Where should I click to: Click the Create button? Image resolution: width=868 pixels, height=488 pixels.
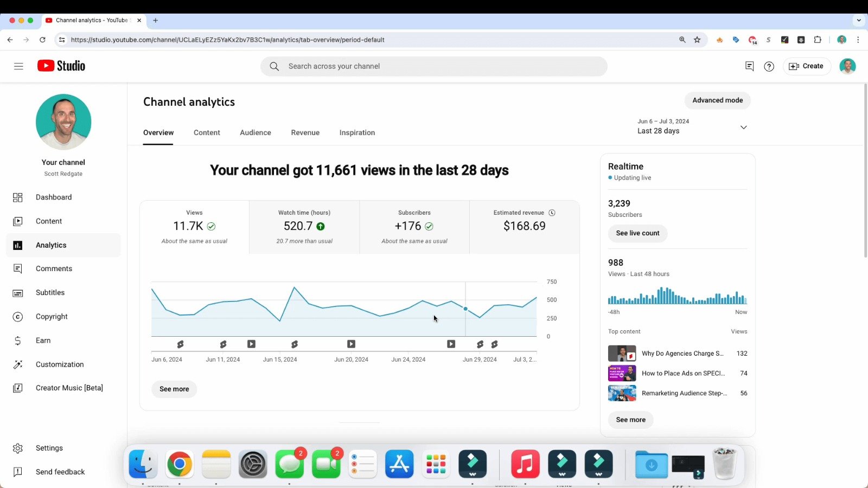(807, 66)
